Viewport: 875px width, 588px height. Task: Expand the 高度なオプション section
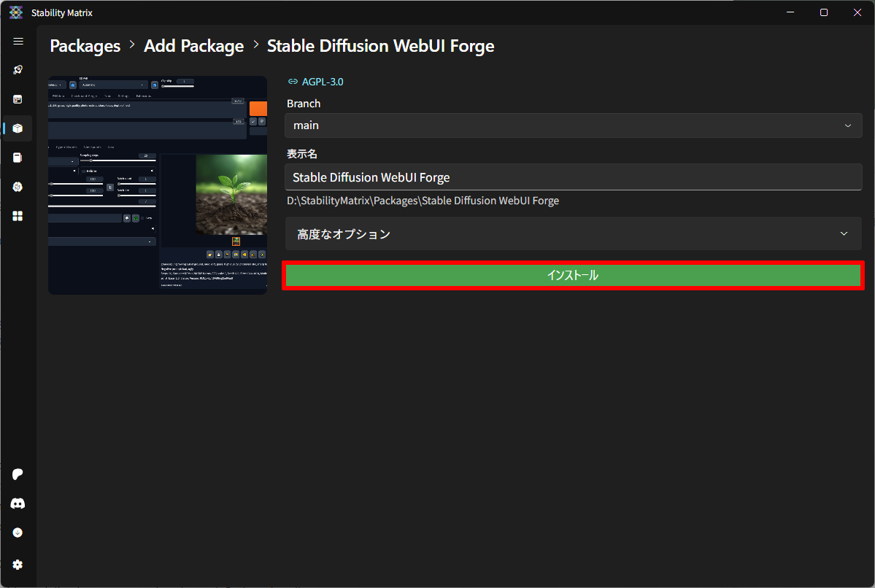pos(573,234)
